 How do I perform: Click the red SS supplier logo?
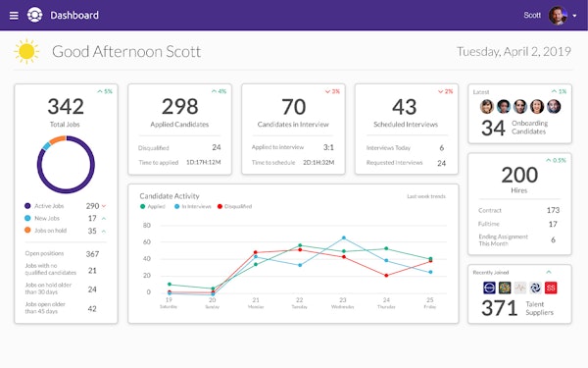551,288
